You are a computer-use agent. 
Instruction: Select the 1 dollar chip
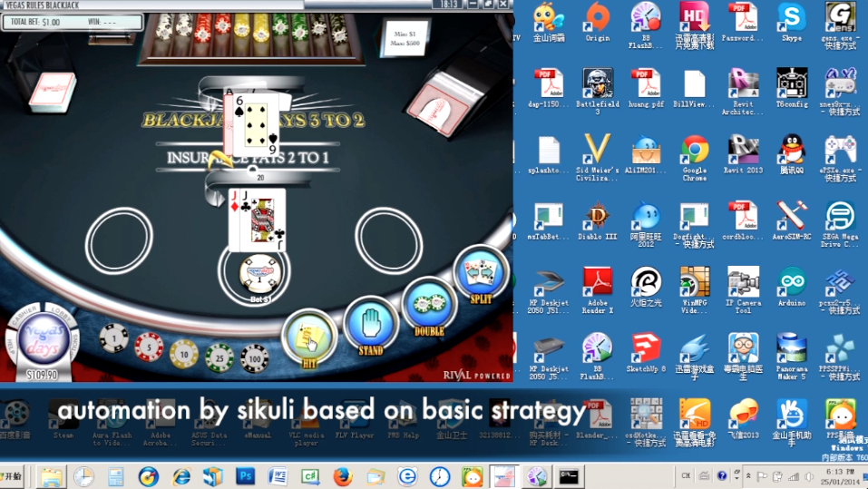114,338
